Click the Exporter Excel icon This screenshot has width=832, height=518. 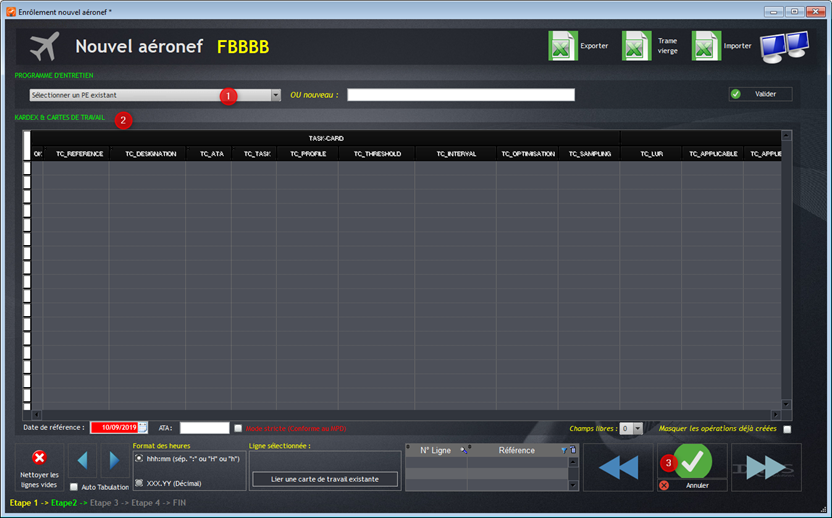[x=562, y=46]
